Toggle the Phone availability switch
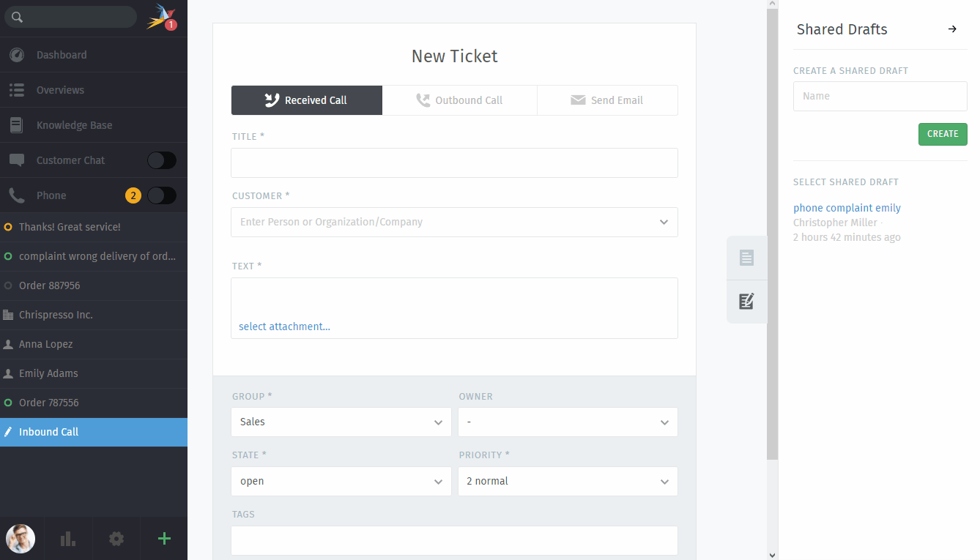Viewport: 980px width, 560px height. click(x=161, y=195)
